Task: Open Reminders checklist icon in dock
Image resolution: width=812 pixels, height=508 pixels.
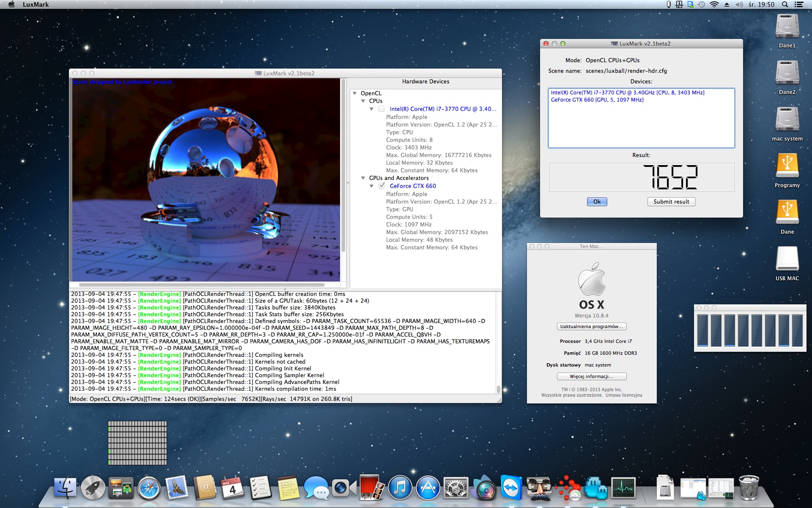Action: click(x=261, y=487)
